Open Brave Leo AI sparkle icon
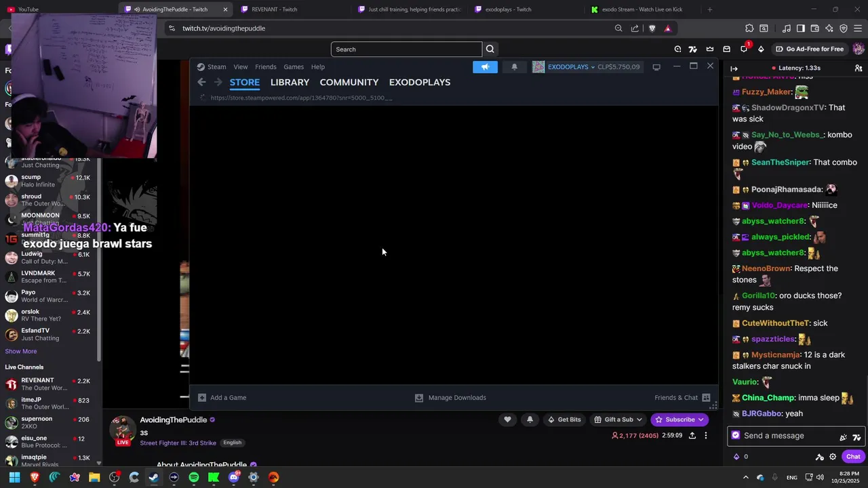Image resolution: width=868 pixels, height=488 pixels. [x=829, y=28]
